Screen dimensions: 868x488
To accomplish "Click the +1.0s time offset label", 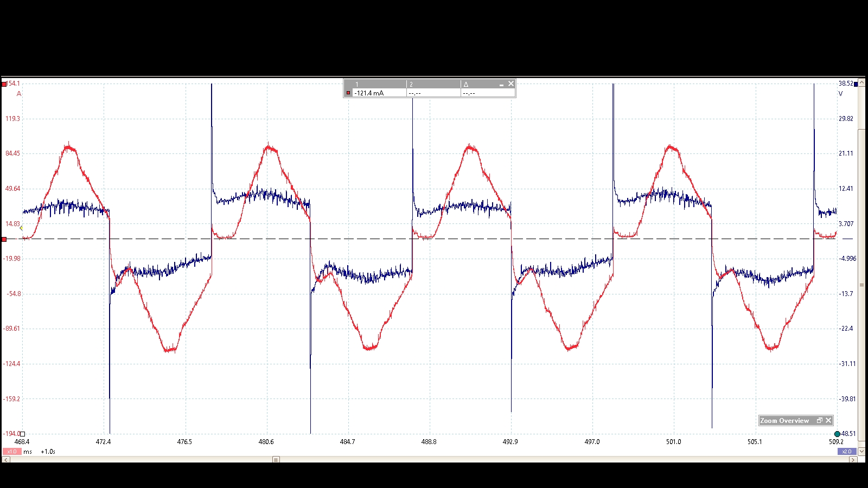I will coord(48,452).
